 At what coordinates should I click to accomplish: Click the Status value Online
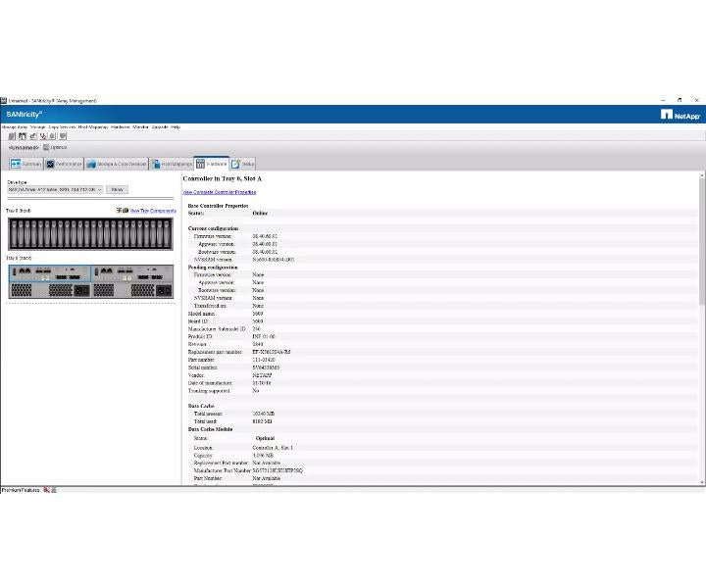[260, 214]
